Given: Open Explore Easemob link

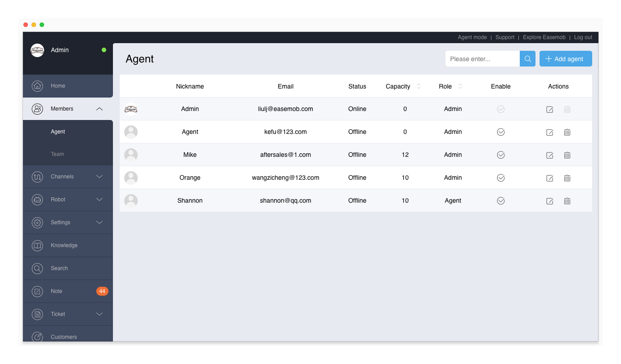Looking at the screenshot, I should 544,37.
